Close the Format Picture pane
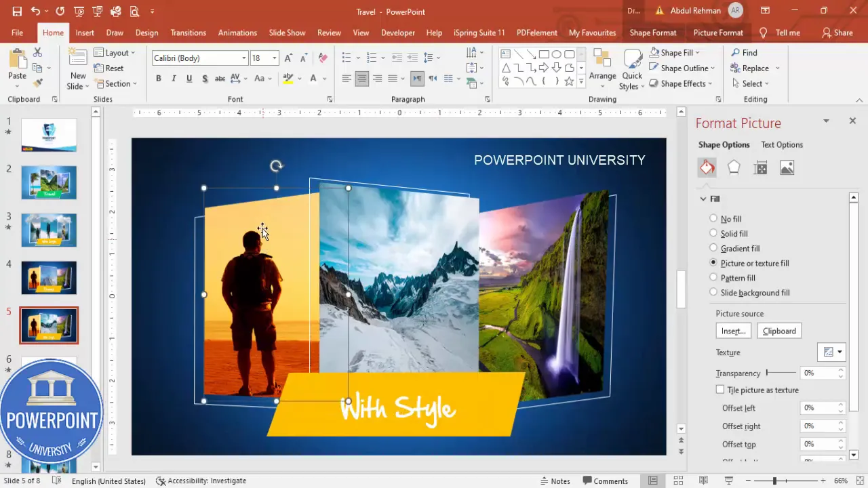Image resolution: width=868 pixels, height=488 pixels. pos(852,121)
